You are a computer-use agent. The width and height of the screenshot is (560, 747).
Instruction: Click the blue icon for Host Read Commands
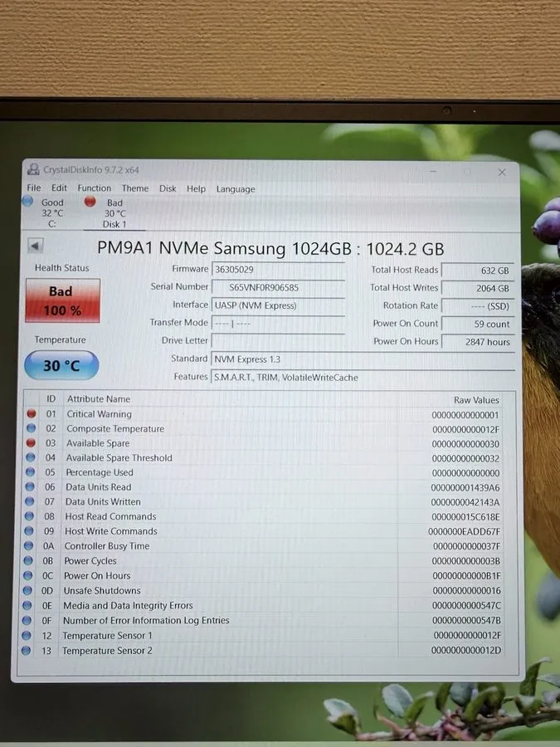(29, 516)
